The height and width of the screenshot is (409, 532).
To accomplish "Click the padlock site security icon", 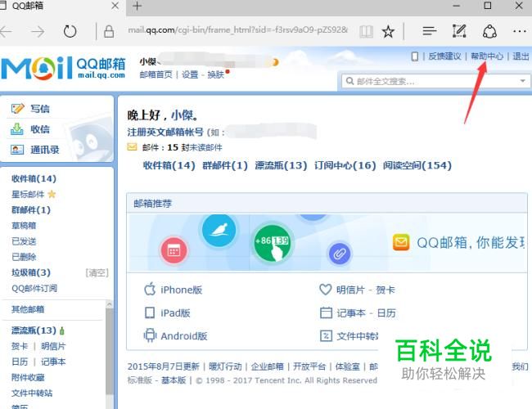I will (x=109, y=32).
